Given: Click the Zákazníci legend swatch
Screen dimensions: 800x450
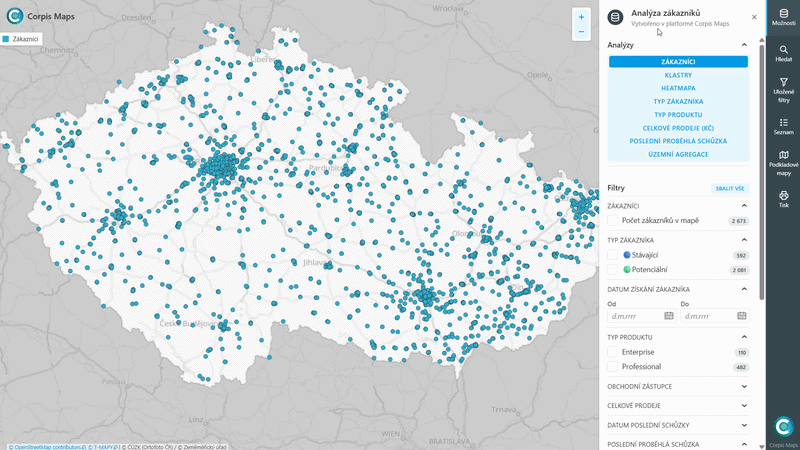Looking at the screenshot, I should (x=6, y=39).
